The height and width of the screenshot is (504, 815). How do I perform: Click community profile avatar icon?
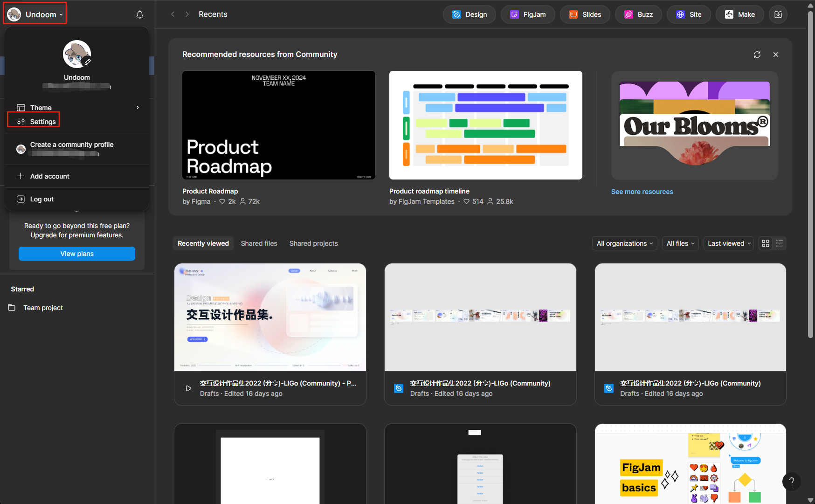coord(21,149)
